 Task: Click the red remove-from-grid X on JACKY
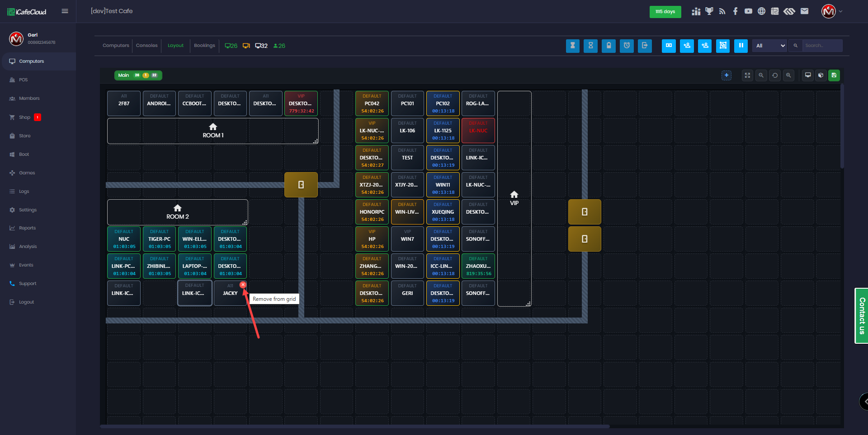[243, 285]
